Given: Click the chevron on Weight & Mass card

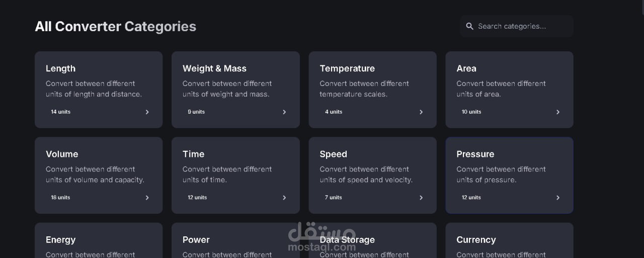Looking at the screenshot, I should [x=284, y=112].
